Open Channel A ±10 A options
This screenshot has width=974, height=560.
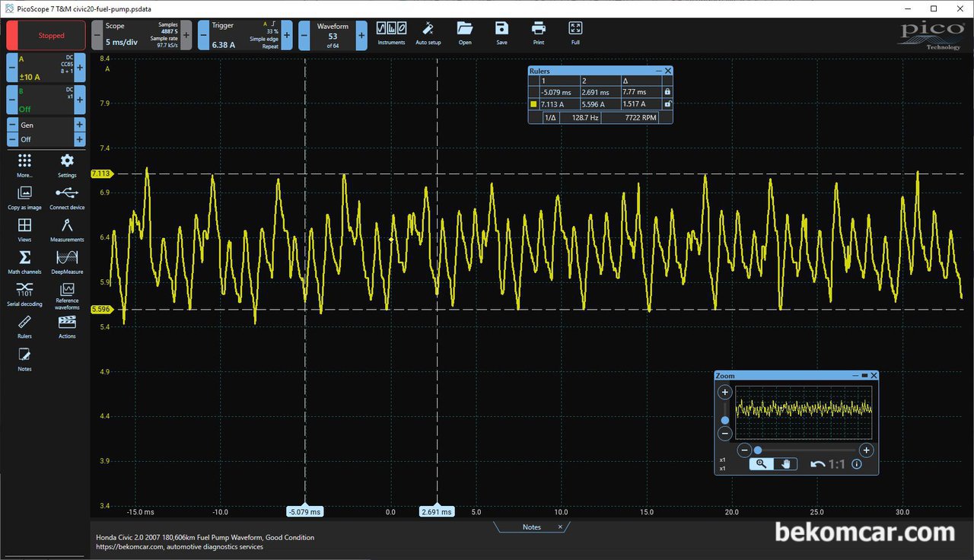click(x=46, y=68)
